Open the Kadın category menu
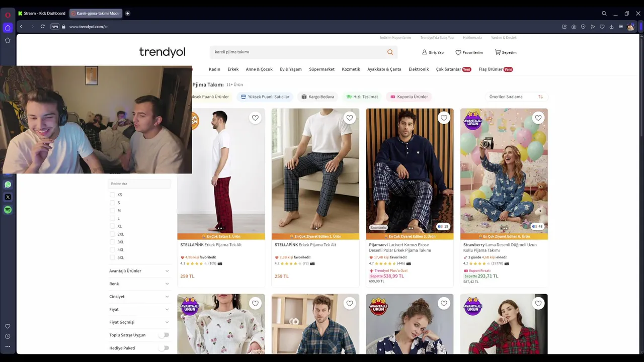 click(x=214, y=69)
